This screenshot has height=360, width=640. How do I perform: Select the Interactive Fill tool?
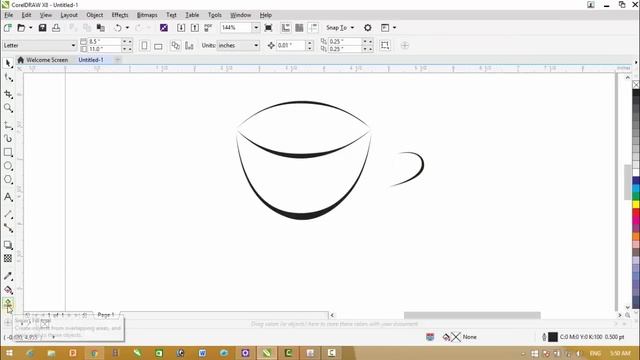8,290
